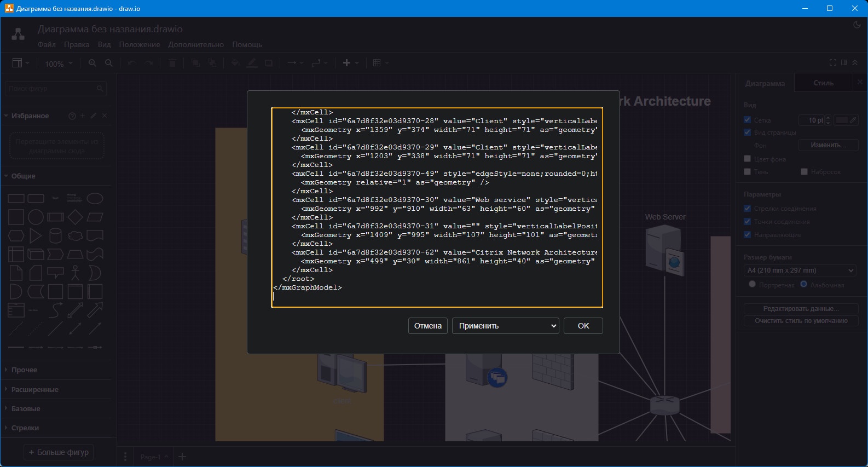Select the ellipse shape in Общие
Screen dimensions: 868x467
[x=95, y=199]
